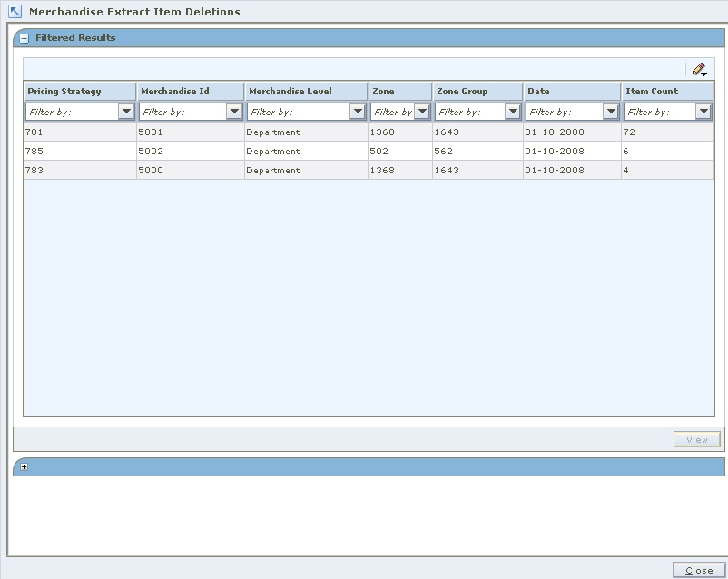Click the View button
Viewport: 728px width, 579px height.
click(x=696, y=439)
